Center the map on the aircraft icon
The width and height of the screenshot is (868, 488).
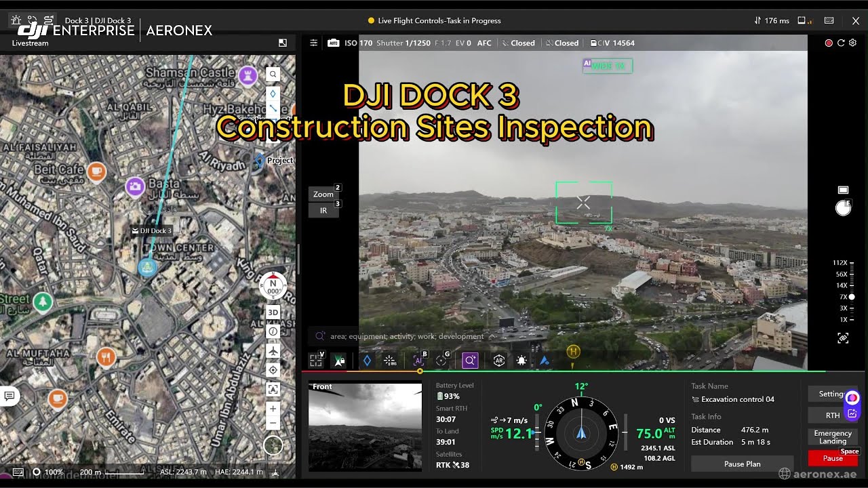click(273, 350)
